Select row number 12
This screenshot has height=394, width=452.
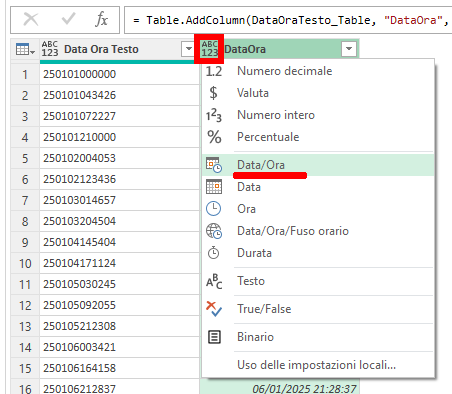[25, 305]
